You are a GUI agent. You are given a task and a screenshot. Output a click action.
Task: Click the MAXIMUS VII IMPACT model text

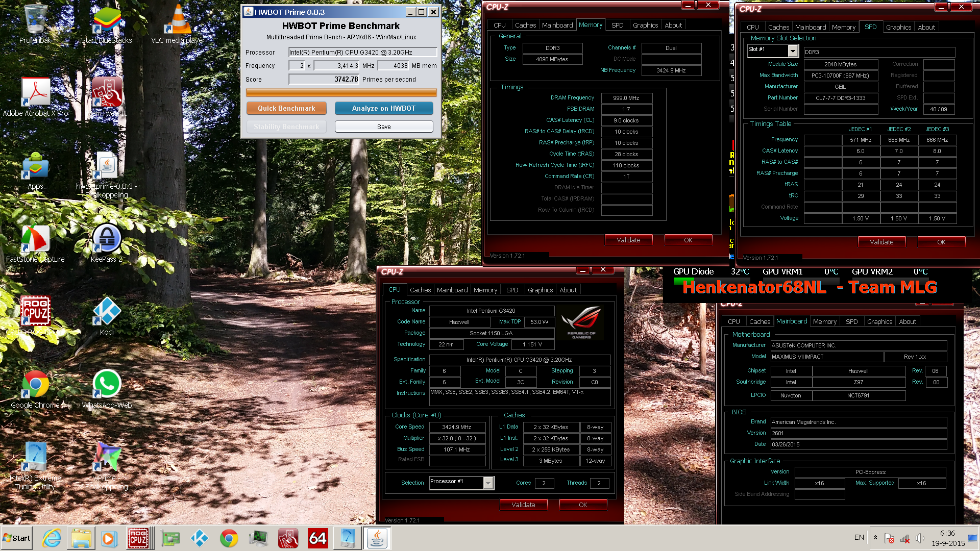click(x=827, y=357)
